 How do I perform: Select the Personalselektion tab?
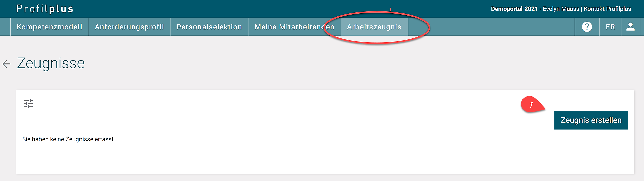click(x=209, y=27)
